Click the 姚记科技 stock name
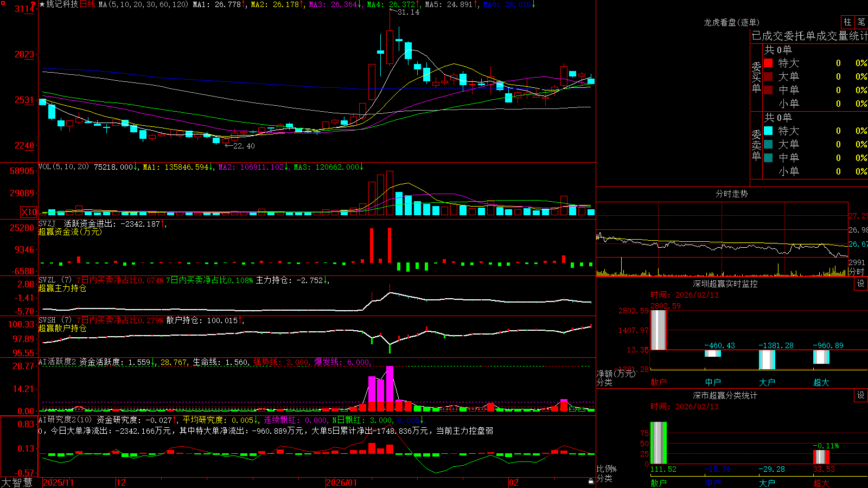868x488 pixels. click(62, 4)
